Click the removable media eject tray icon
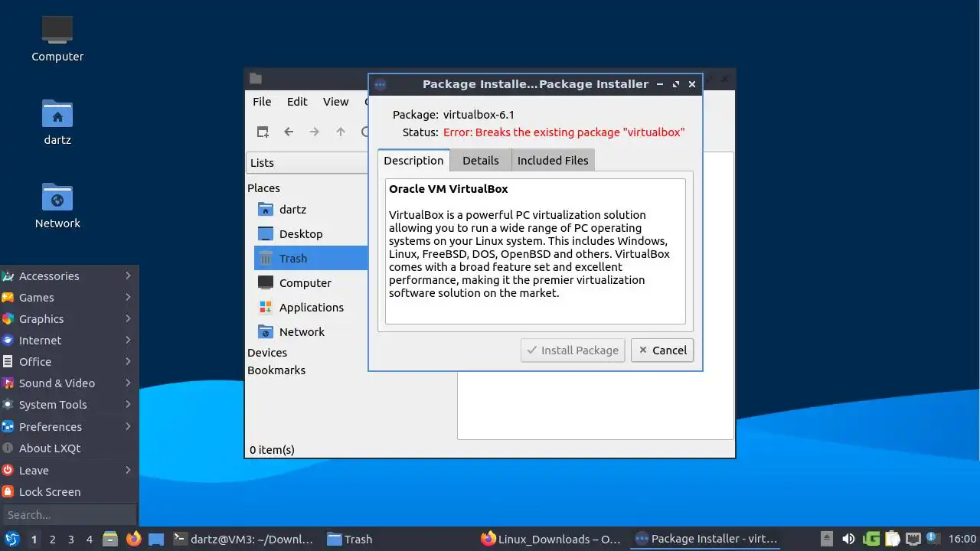 pos(827,539)
